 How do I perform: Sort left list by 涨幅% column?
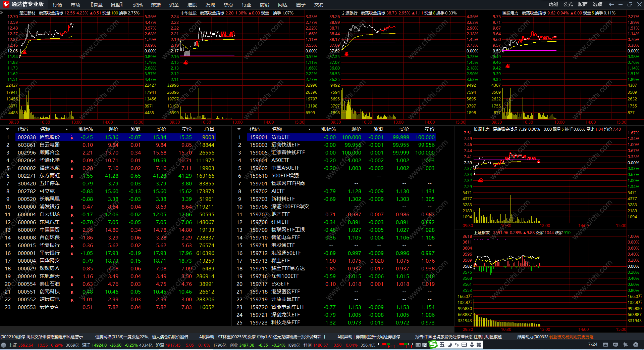coord(86,129)
